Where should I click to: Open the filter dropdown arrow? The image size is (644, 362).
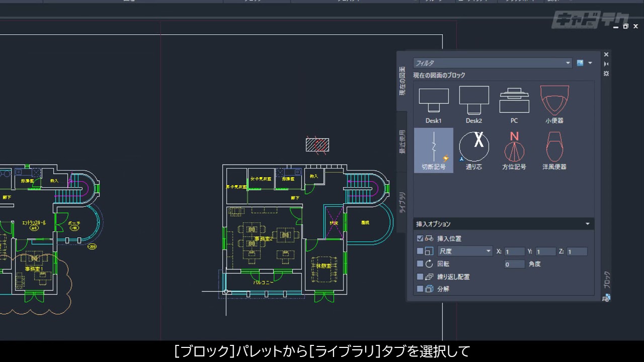[568, 63]
